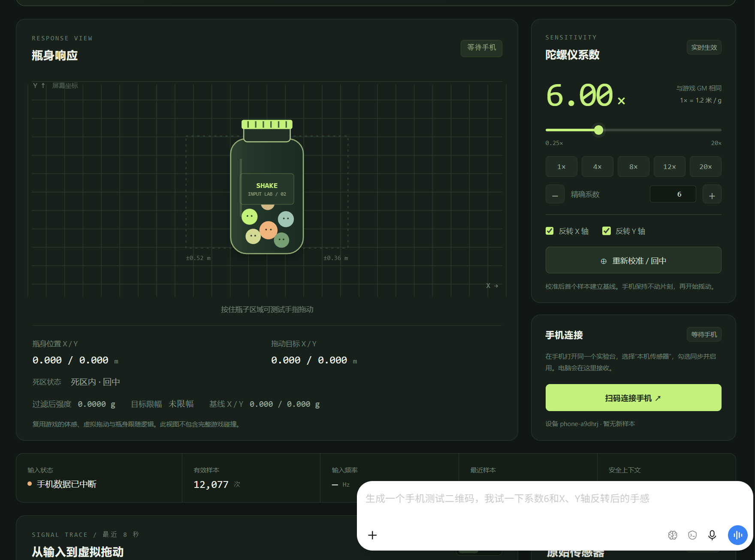This screenshot has width=755, height=560.
Task: Click the 12,077 valid sample count
Action: tap(211, 484)
